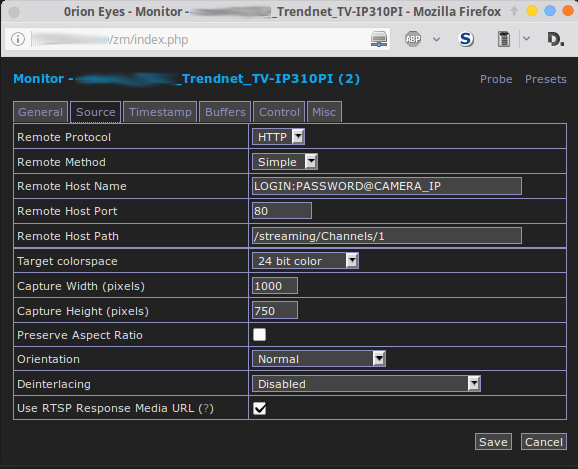Click the Capture Height input field
The width and height of the screenshot is (578, 469).
click(x=275, y=310)
